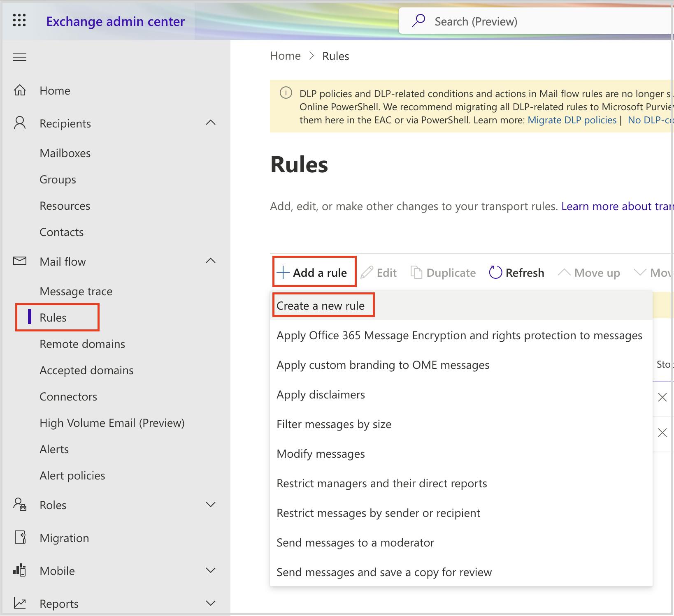This screenshot has height=616, width=674.
Task: Choose Restrict messages by sender or recipient
Action: [461, 513]
